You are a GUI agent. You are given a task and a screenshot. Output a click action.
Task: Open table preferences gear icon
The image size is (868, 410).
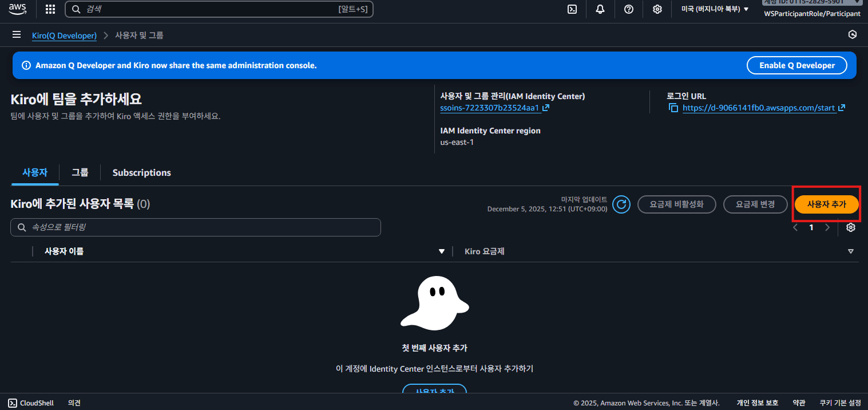pos(851,227)
